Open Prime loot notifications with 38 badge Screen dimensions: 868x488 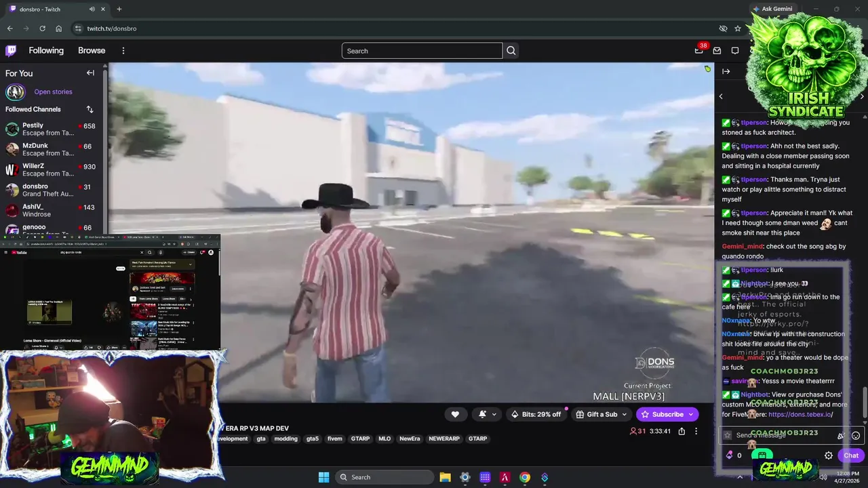(699, 51)
